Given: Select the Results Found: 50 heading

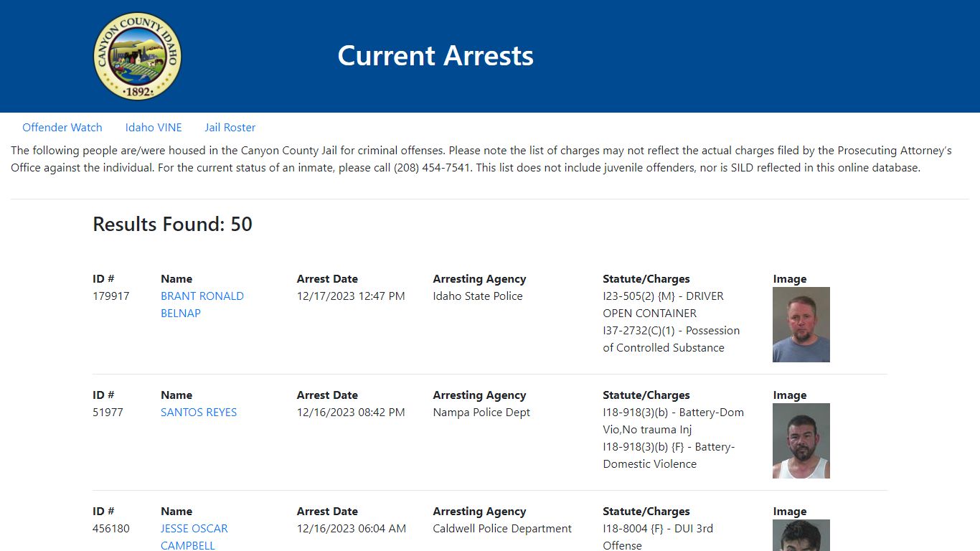Looking at the screenshot, I should [x=173, y=224].
